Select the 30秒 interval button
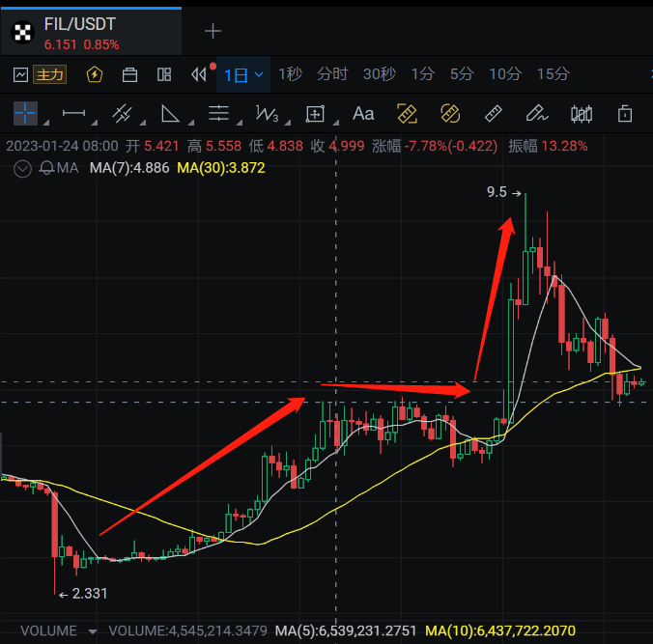The height and width of the screenshot is (644, 653). tap(379, 74)
